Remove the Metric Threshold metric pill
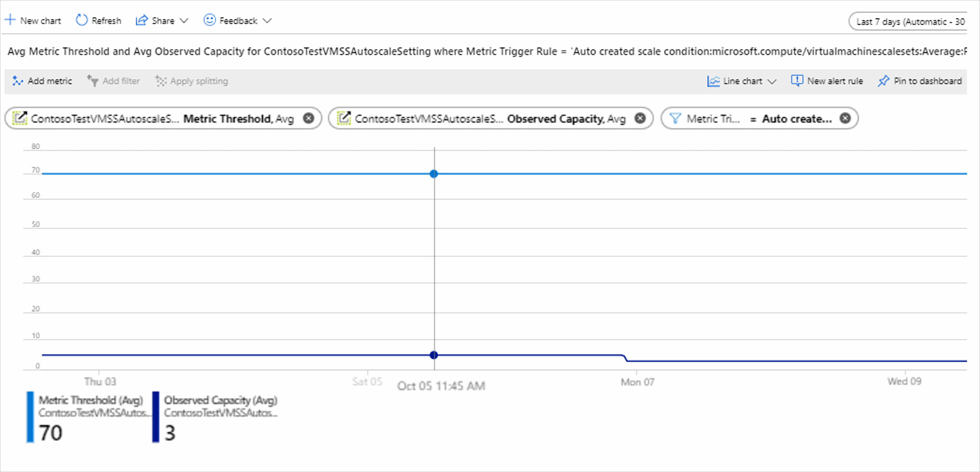 coord(309,118)
